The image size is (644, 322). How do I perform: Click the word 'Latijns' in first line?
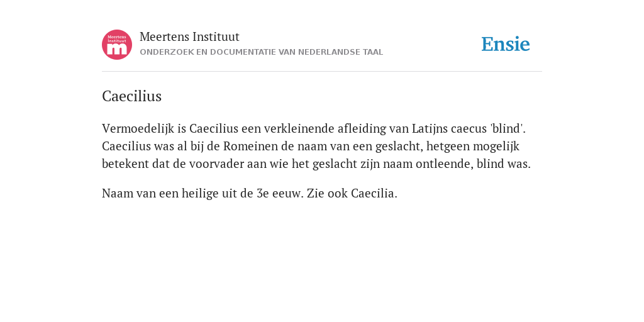430,129
